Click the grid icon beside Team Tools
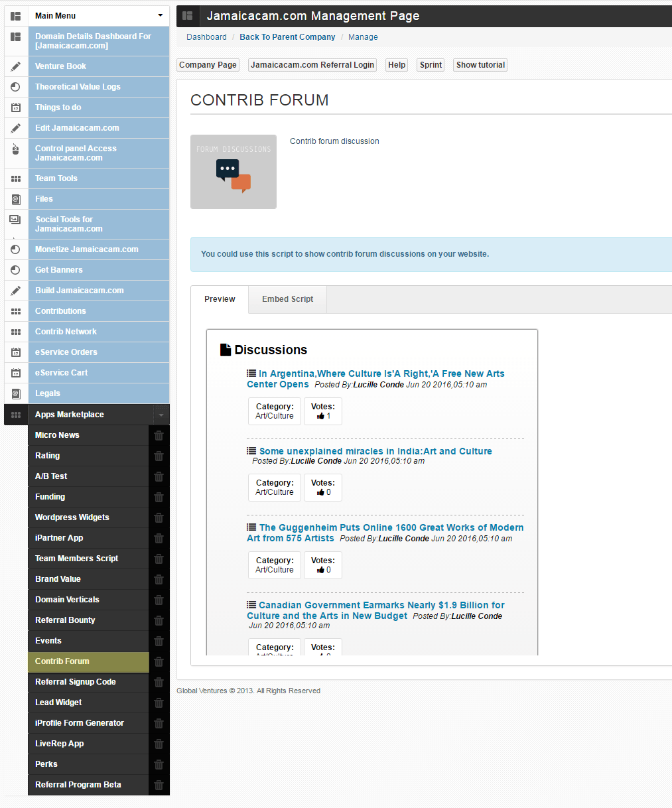672x808 pixels. pyautogui.click(x=16, y=178)
